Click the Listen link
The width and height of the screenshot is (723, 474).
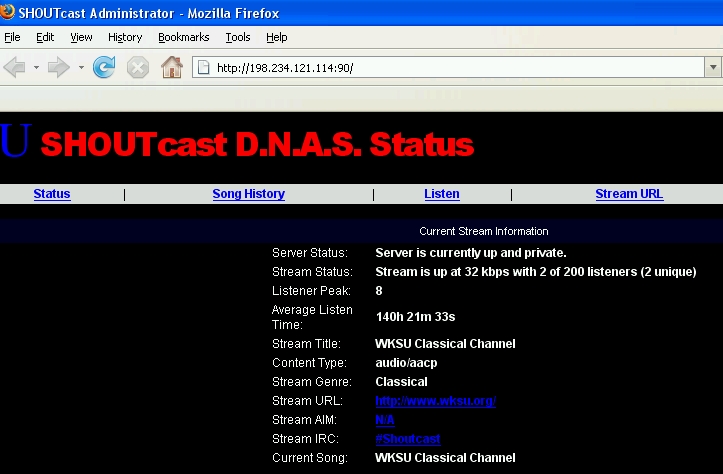tap(442, 194)
